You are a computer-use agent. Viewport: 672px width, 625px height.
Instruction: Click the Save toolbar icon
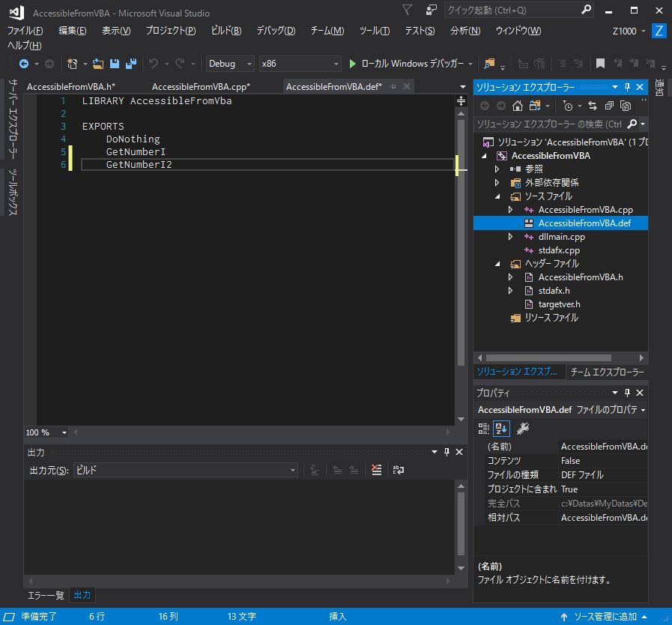(x=115, y=64)
